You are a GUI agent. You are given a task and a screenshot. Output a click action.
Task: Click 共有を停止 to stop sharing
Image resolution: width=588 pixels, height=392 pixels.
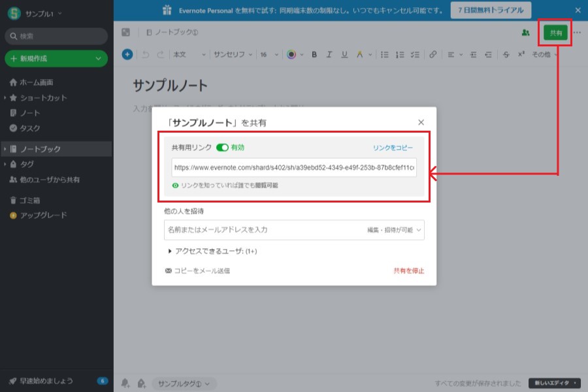click(x=409, y=271)
